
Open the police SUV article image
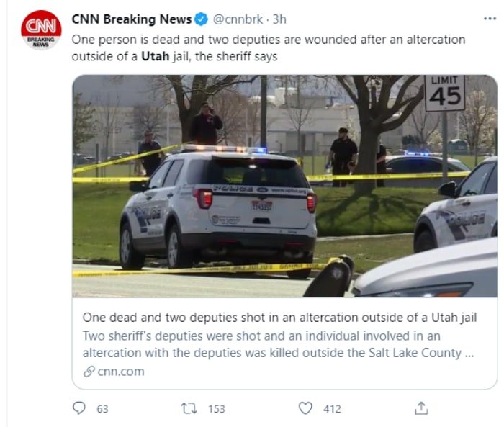[x=284, y=186]
